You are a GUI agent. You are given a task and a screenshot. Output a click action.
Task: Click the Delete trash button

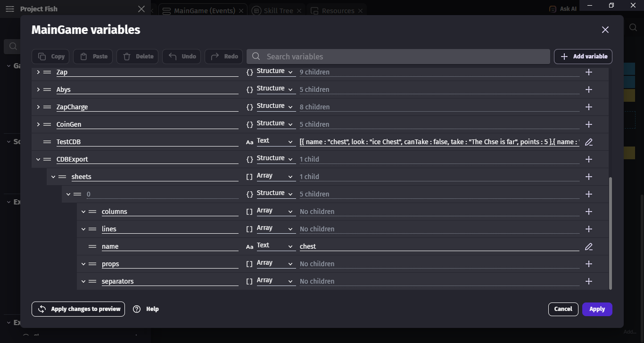[x=139, y=57]
